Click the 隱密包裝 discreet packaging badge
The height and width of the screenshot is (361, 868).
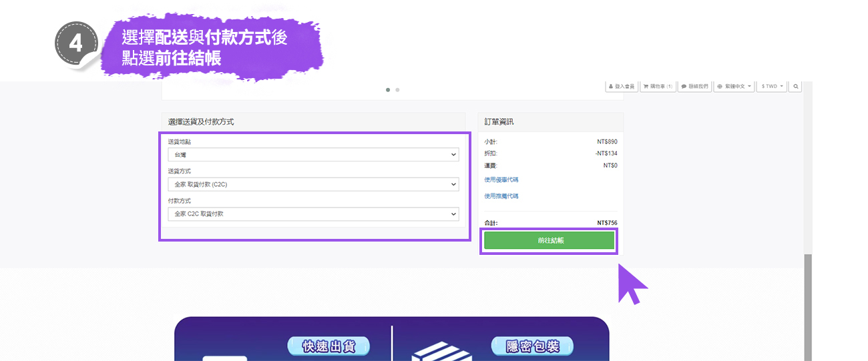pyautogui.click(x=531, y=347)
